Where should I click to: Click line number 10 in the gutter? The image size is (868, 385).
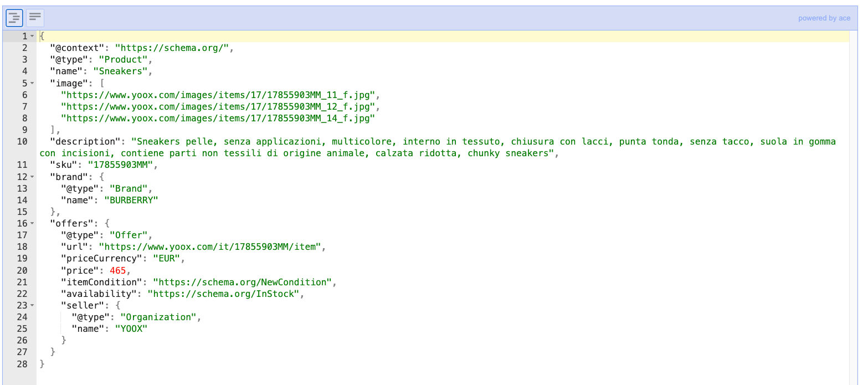click(x=22, y=141)
